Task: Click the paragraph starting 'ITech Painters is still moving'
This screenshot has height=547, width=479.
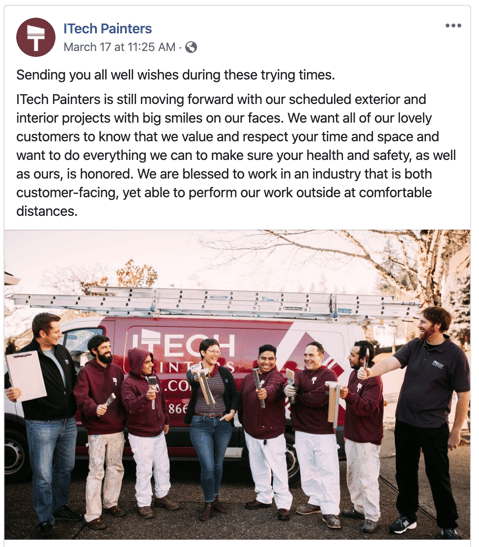Action: 236,155
